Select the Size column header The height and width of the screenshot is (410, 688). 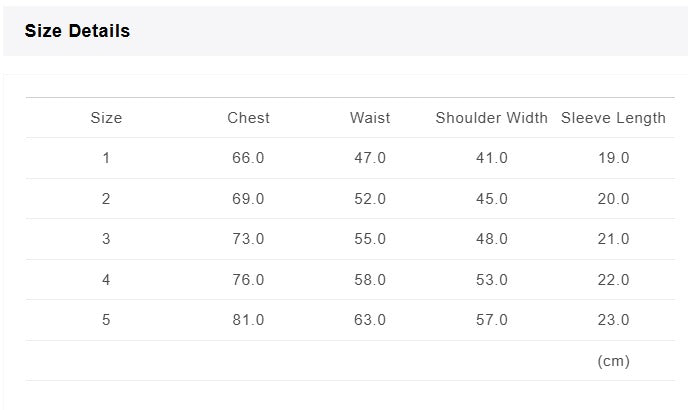(106, 118)
